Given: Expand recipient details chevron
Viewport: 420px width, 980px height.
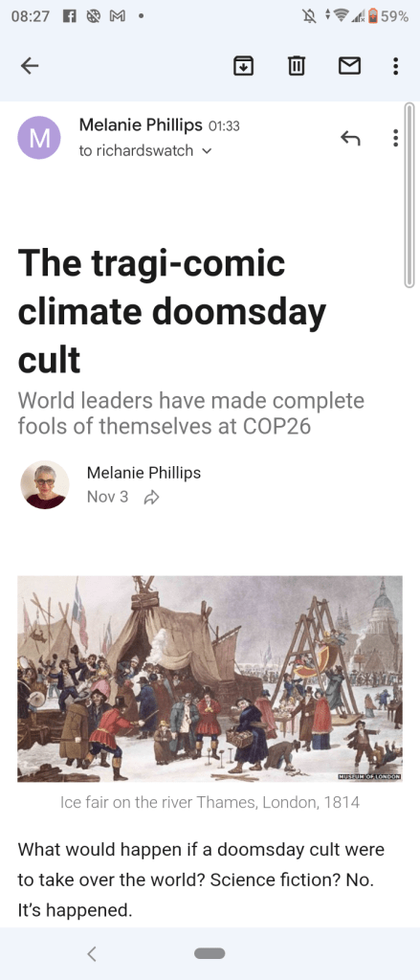Looking at the screenshot, I should pyautogui.click(x=208, y=151).
